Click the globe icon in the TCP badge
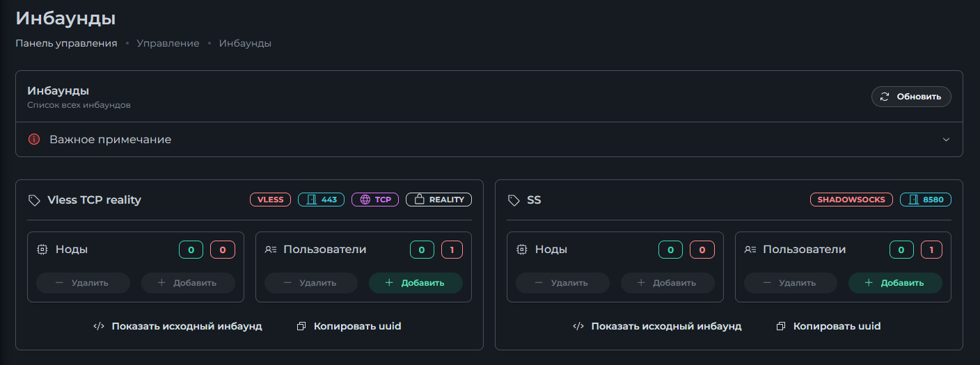This screenshot has width=980, height=365. pyautogui.click(x=365, y=200)
